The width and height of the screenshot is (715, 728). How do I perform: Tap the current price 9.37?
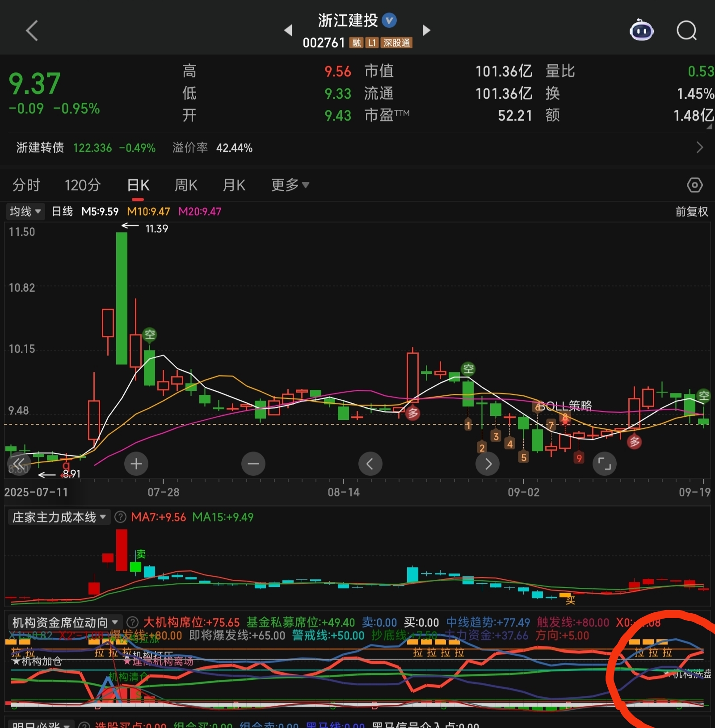click(34, 84)
